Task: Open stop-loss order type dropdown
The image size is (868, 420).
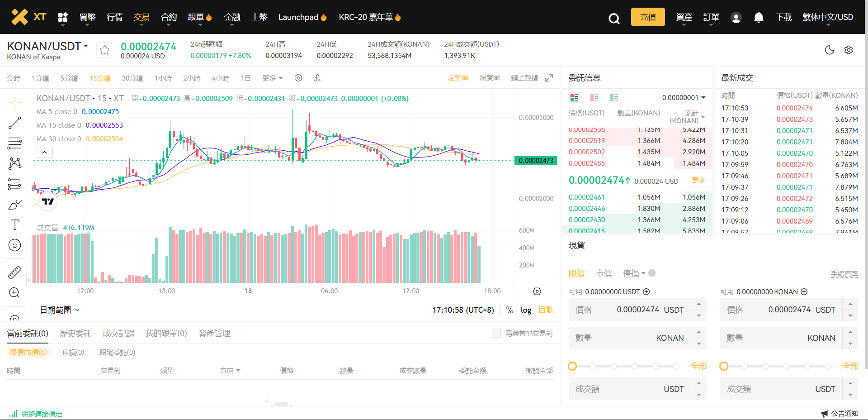Action: click(634, 273)
